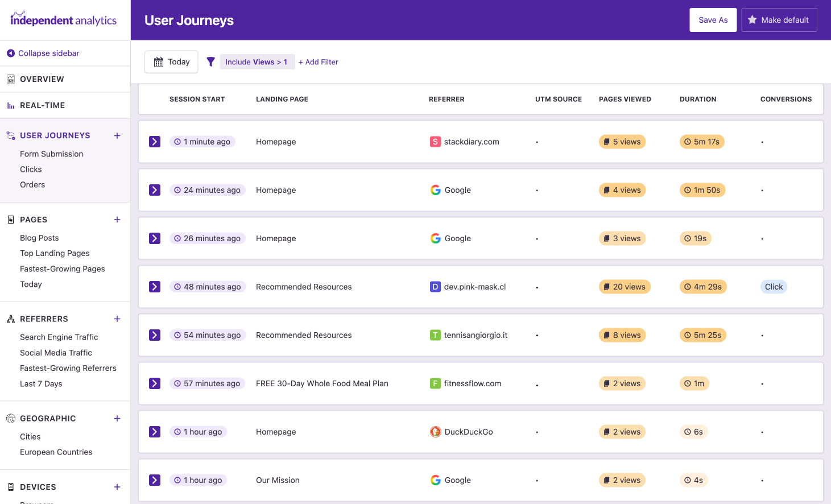
Task: Collapse the sidebar using the arrow control
Action: pyautogui.click(x=11, y=53)
